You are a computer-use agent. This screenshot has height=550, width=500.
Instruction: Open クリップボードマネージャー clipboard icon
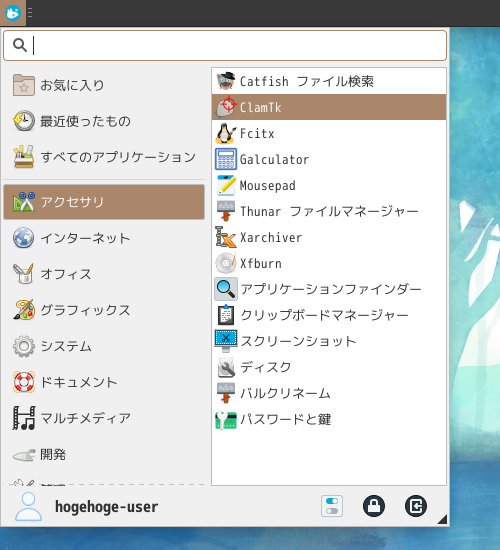coord(226,315)
